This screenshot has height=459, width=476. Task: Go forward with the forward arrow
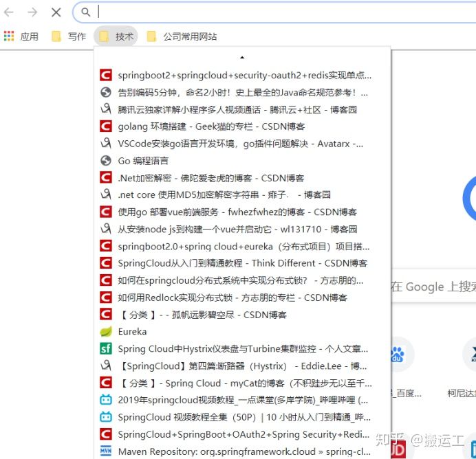(32, 12)
